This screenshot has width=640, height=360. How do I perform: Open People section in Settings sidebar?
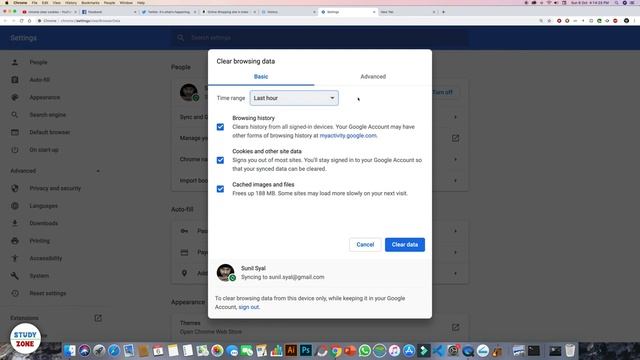pos(38,62)
